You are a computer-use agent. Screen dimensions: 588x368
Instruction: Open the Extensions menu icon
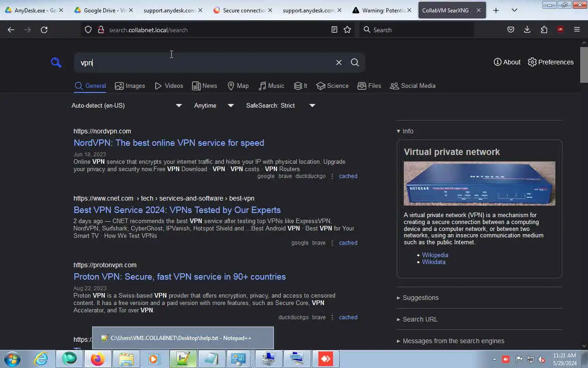(544, 29)
